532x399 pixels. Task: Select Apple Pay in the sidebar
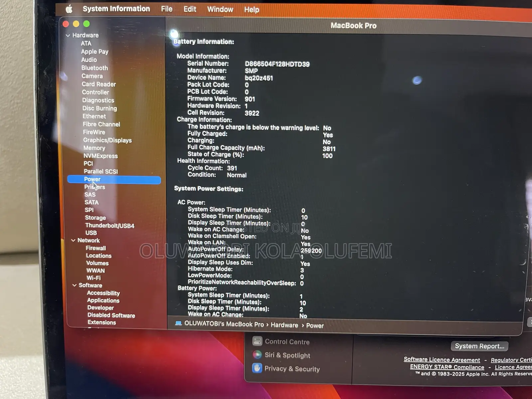click(x=95, y=52)
